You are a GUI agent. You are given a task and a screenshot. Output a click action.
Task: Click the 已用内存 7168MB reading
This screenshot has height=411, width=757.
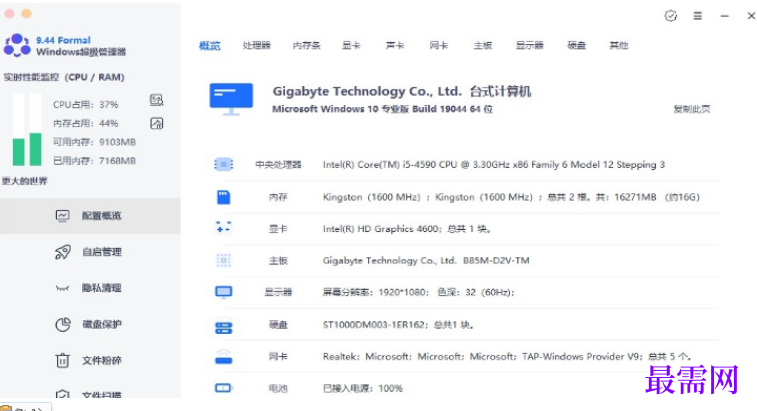tap(94, 161)
